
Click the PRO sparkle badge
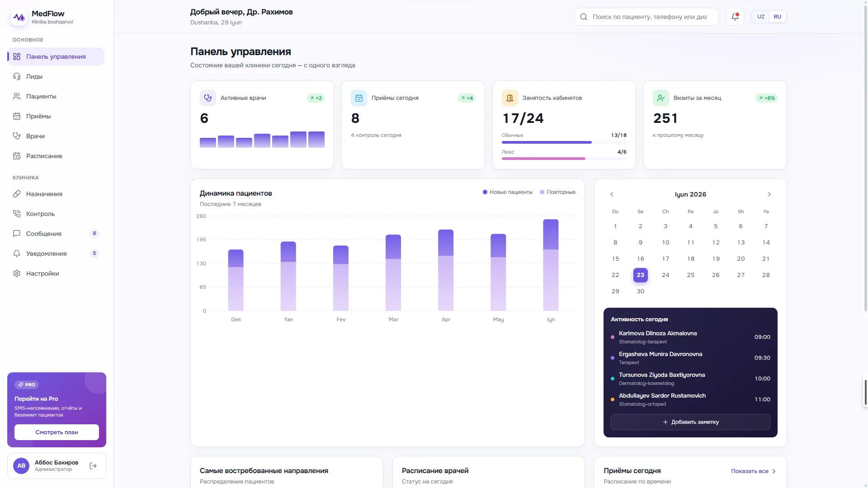27,385
